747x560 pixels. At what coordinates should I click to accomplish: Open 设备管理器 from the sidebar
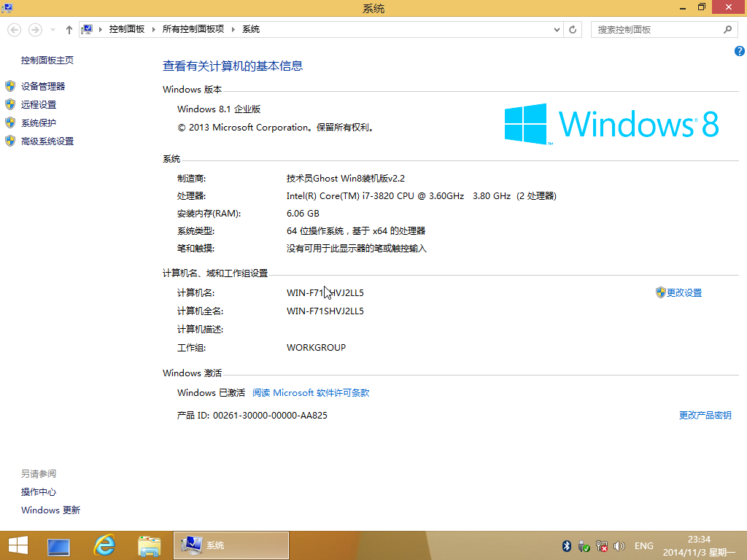[43, 86]
